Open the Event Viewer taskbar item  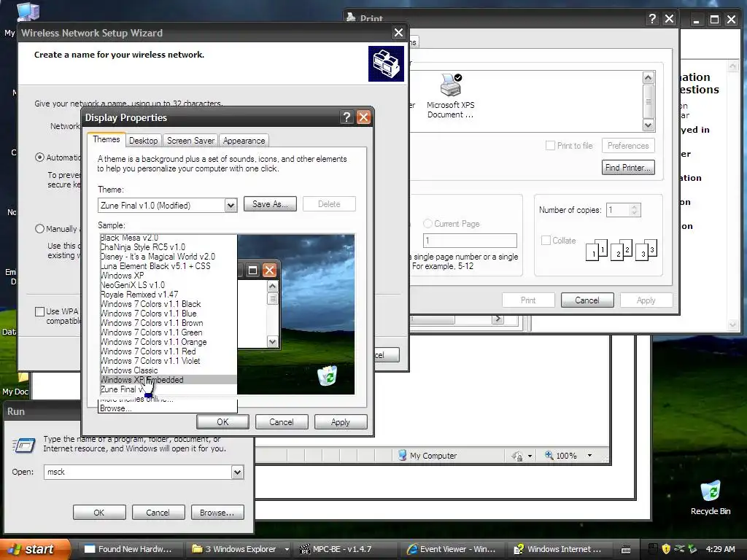point(451,549)
